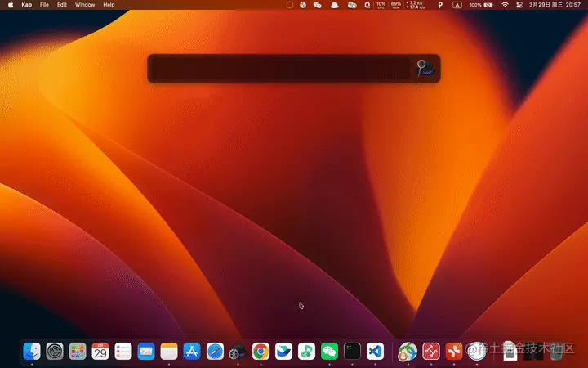Open the File menu

point(44,5)
